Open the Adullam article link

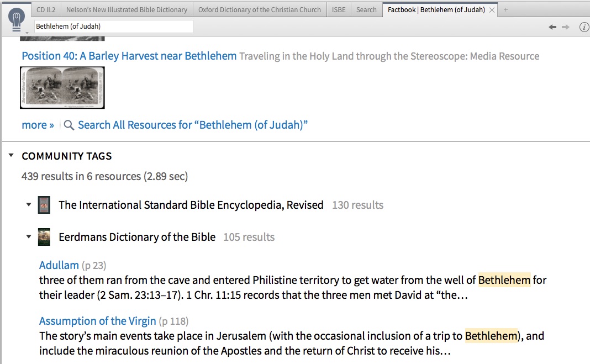pos(59,265)
